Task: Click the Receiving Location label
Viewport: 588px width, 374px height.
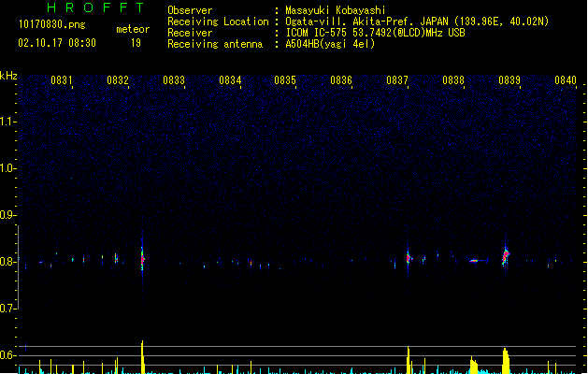Action: click(x=218, y=22)
